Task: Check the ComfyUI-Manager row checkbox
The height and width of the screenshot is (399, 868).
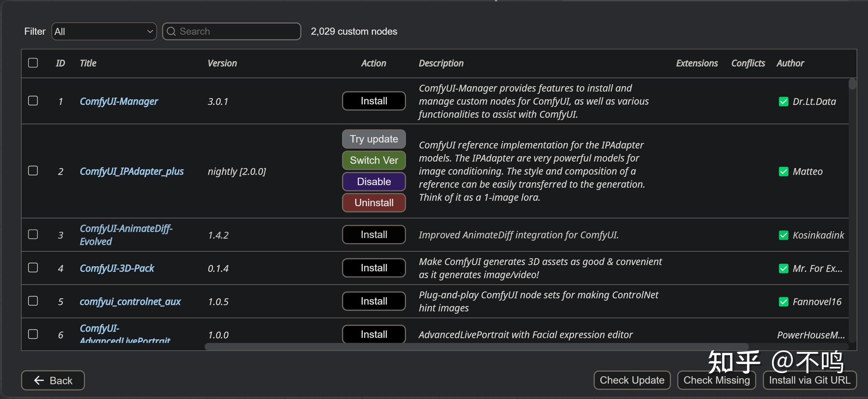Action: [x=33, y=101]
